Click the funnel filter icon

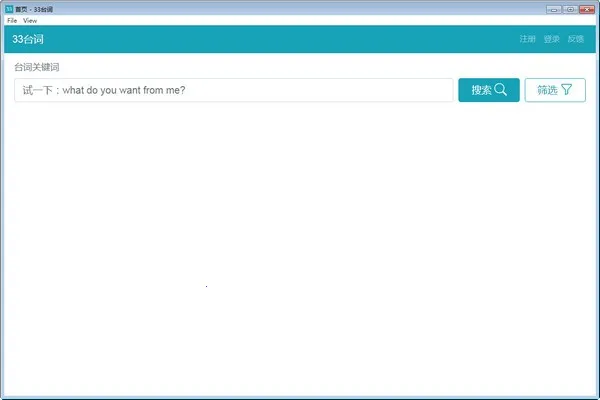[x=566, y=90]
